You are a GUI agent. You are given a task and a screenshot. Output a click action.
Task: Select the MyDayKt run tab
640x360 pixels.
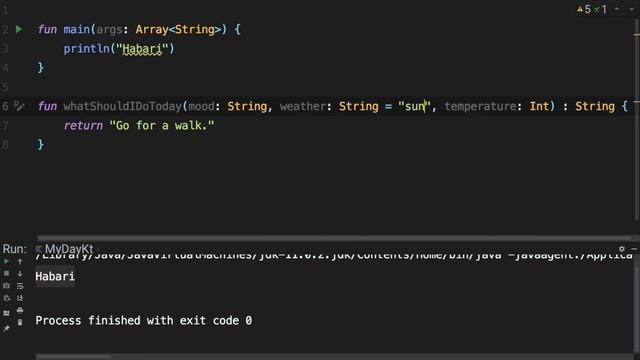(x=65, y=249)
